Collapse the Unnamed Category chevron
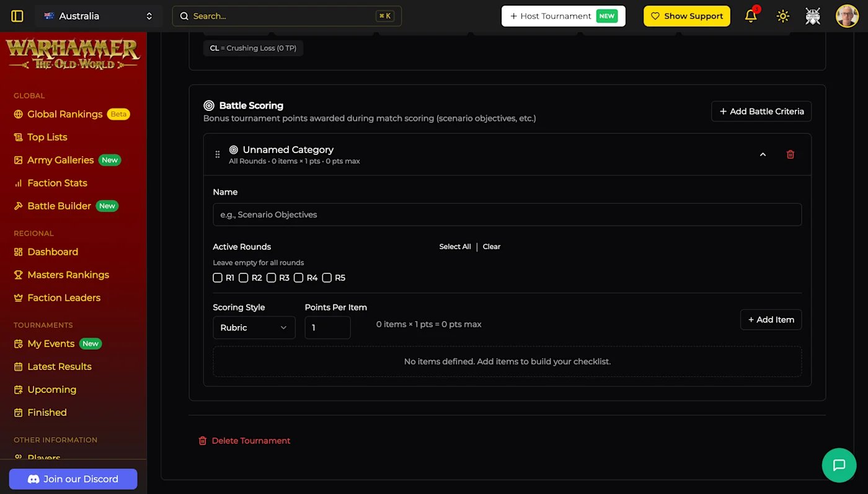The width and height of the screenshot is (868, 494). pos(763,154)
